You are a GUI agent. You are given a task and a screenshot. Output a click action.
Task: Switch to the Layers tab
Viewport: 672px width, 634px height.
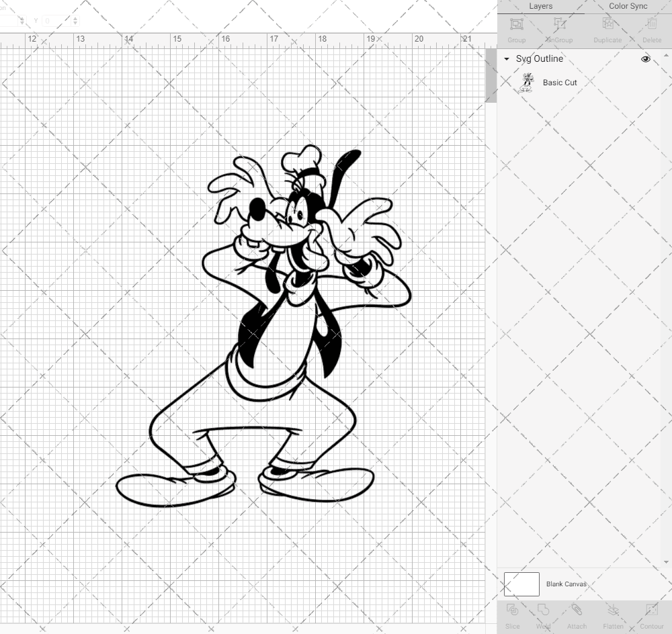[540, 6]
